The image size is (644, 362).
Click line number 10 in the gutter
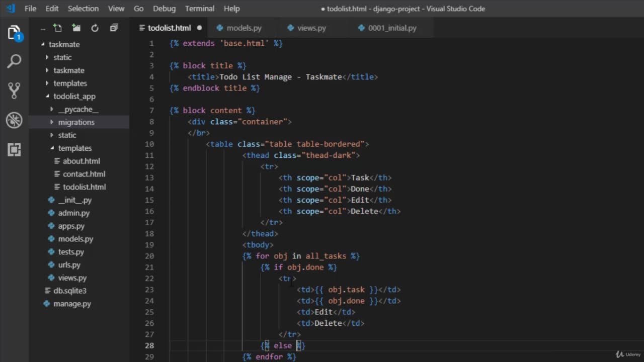point(149,144)
